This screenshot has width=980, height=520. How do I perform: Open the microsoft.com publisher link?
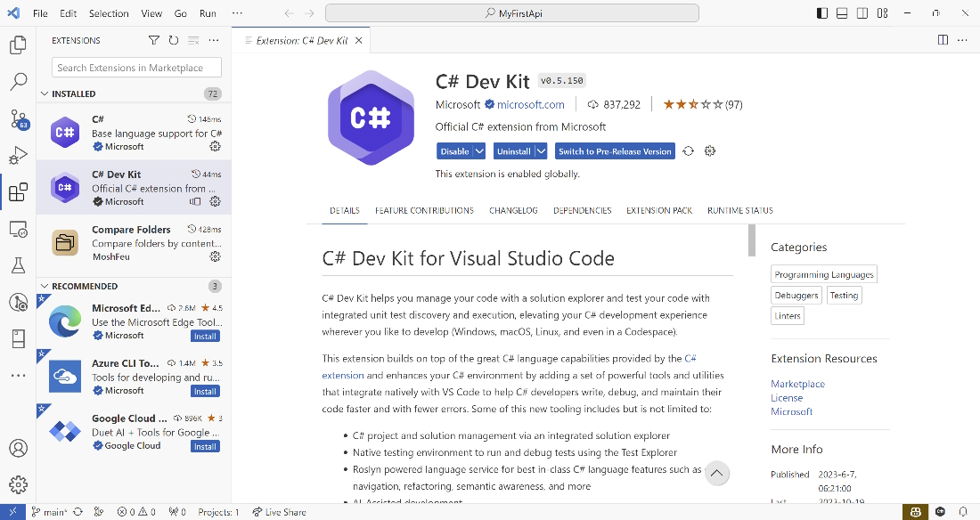[x=531, y=104]
